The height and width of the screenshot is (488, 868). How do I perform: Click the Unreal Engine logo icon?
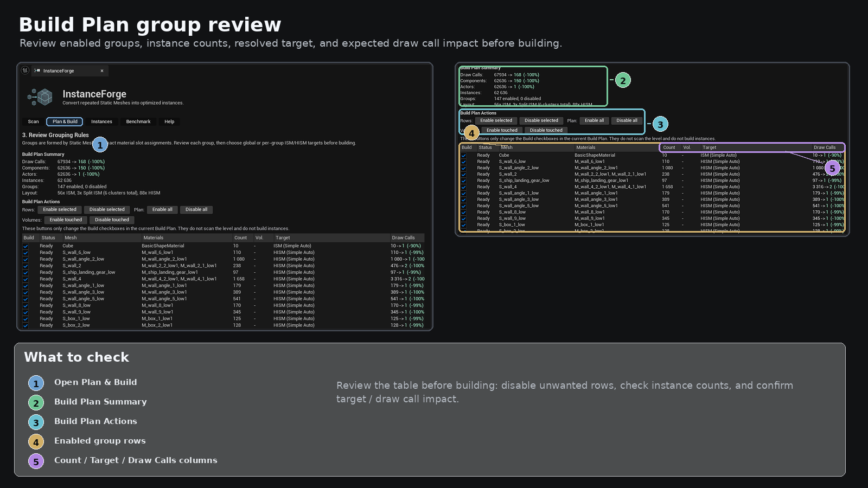[x=25, y=70]
